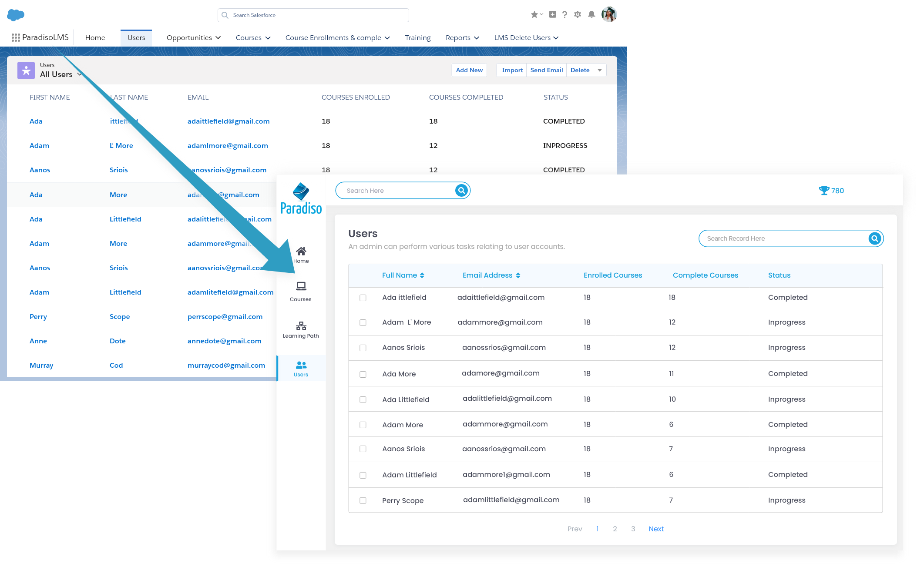
Task: Open the App Launcher grid icon
Action: [x=16, y=38]
